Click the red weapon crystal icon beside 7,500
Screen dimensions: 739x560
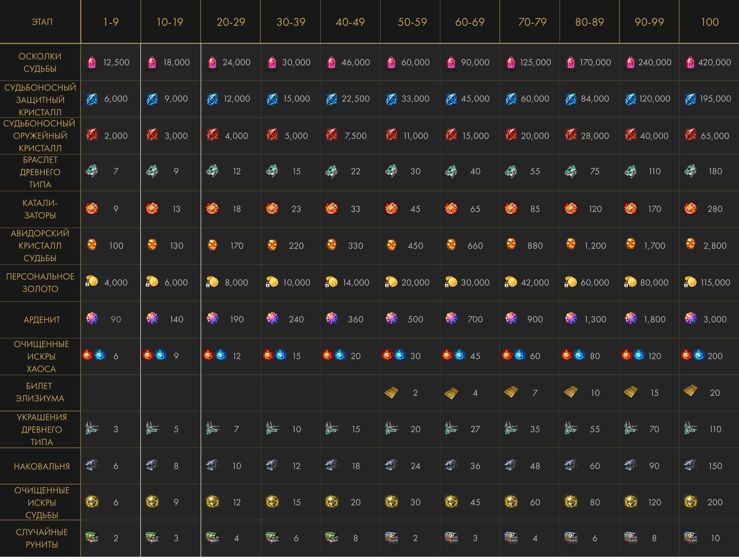tap(331, 135)
